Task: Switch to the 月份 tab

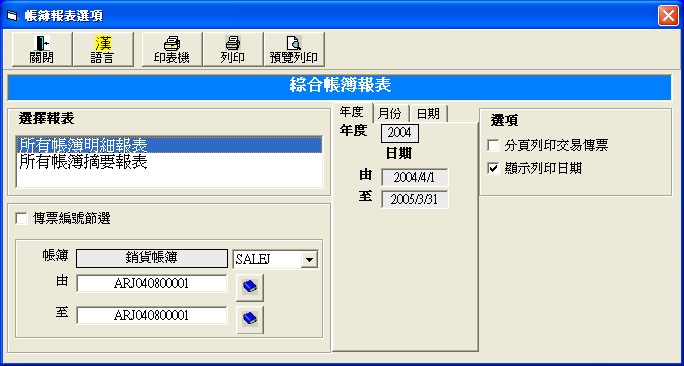Action: point(390,114)
